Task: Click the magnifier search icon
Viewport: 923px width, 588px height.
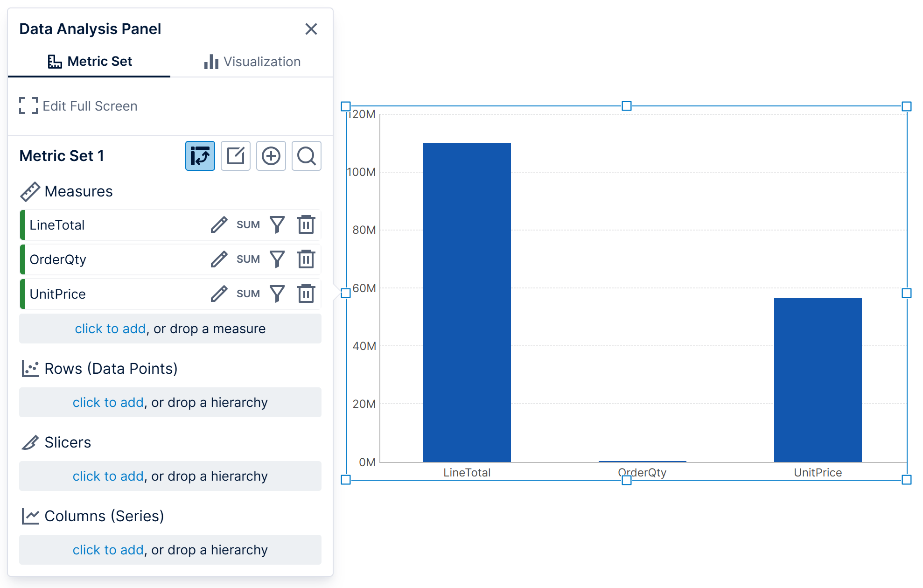Action: (x=307, y=156)
